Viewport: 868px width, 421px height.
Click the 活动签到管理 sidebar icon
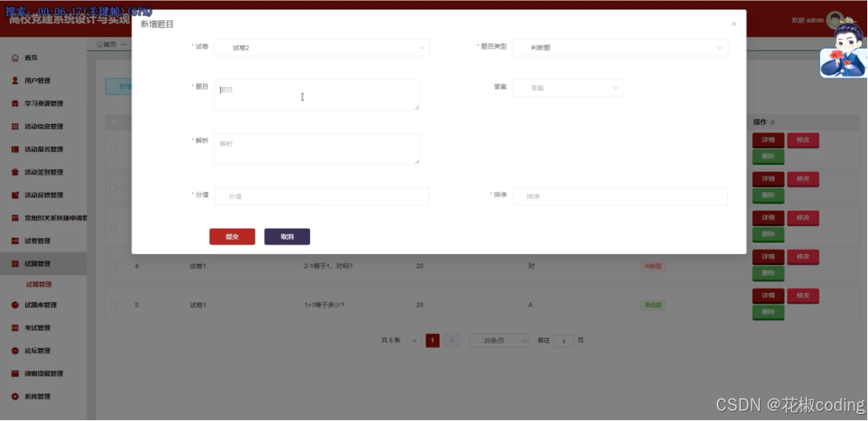coord(15,172)
